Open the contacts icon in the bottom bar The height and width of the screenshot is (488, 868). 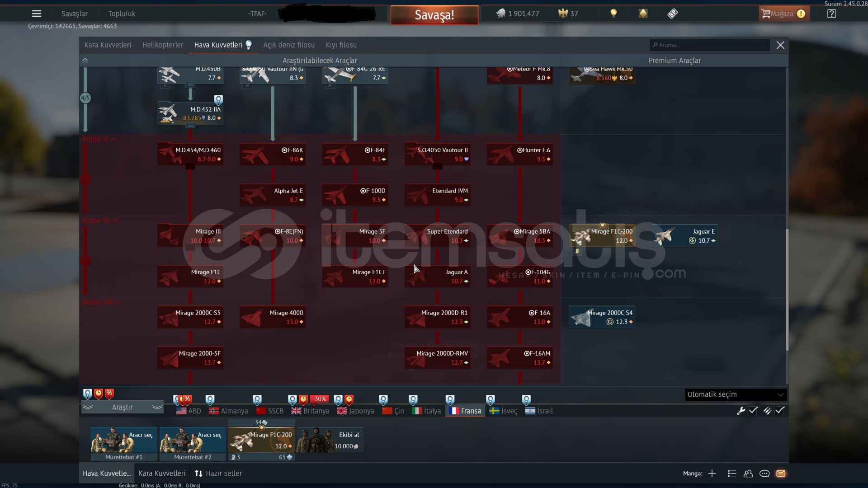[x=748, y=474]
